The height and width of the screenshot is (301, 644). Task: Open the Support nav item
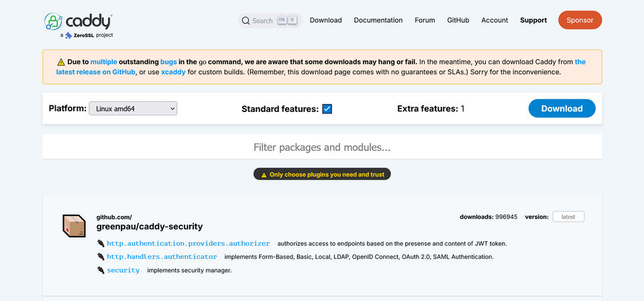click(533, 20)
